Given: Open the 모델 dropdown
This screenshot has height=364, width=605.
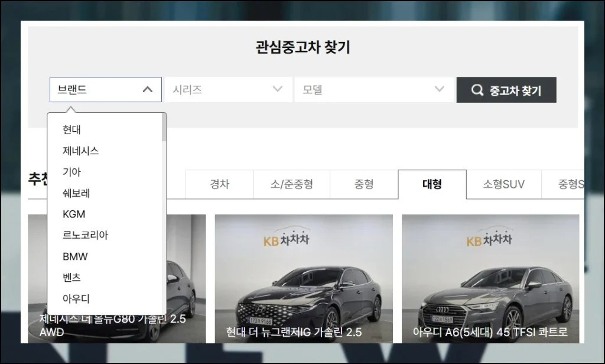Looking at the screenshot, I should point(374,90).
